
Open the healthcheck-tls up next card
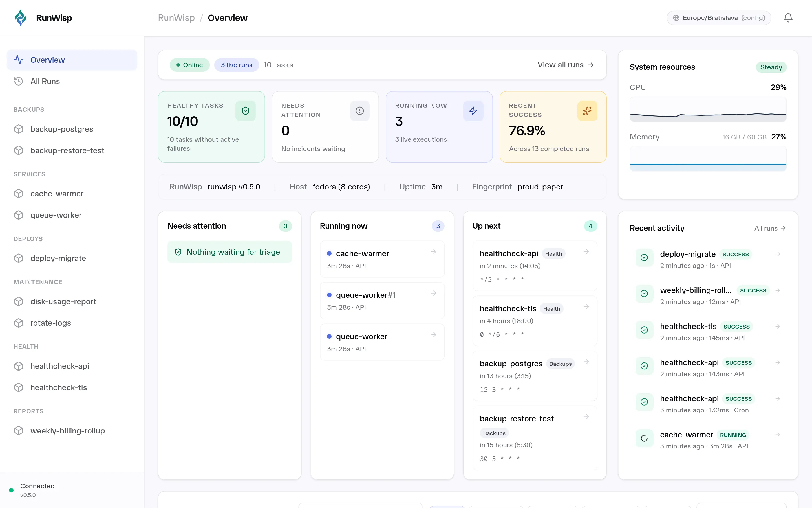point(535,321)
